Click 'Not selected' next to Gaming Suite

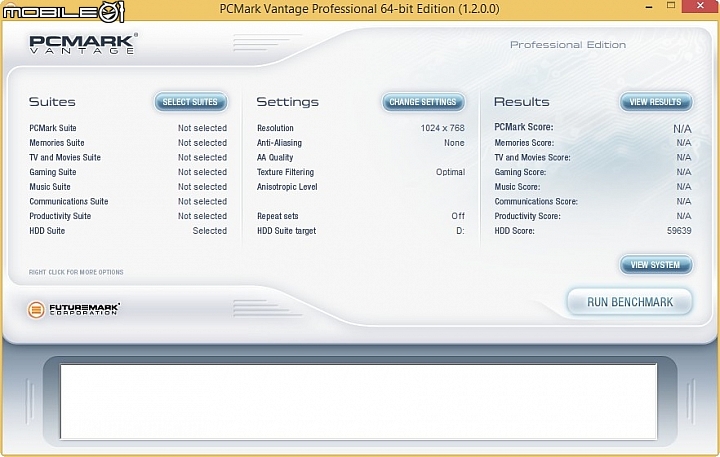[202, 172]
